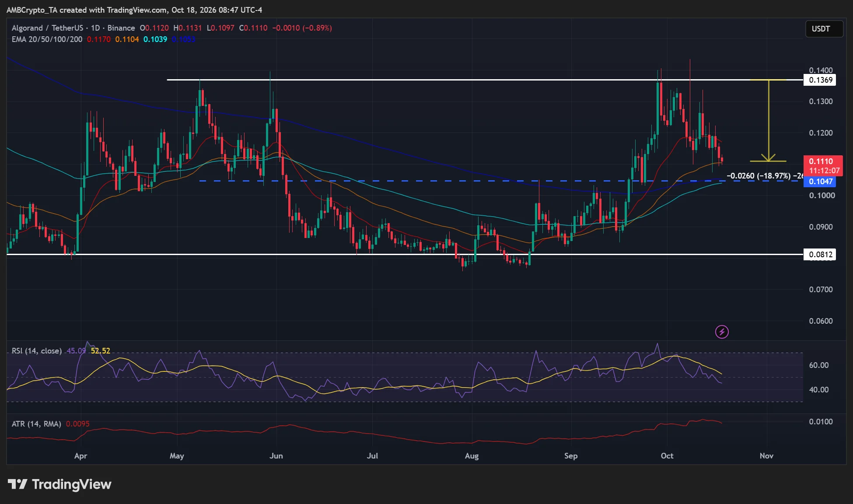Click the blue 0.1047 price label
The width and height of the screenshot is (853, 504).
[820, 182]
